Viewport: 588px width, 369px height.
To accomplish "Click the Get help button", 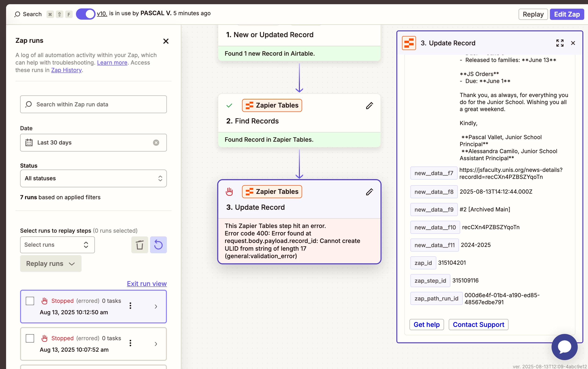I will [426, 325].
